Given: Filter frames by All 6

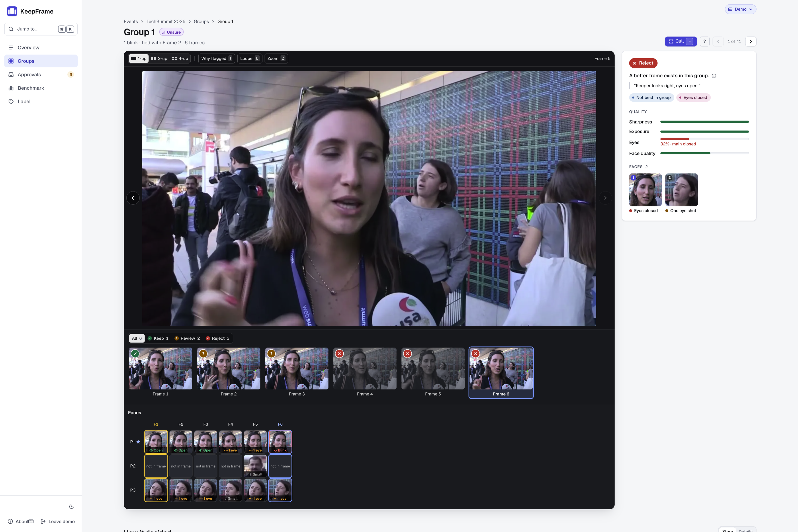Looking at the screenshot, I should click(x=137, y=338).
